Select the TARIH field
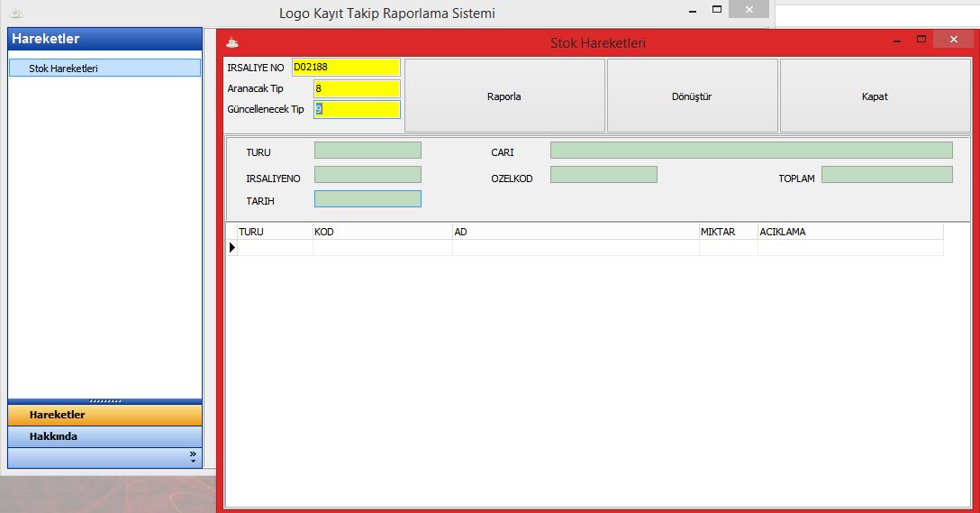980x513 pixels. pos(367,199)
